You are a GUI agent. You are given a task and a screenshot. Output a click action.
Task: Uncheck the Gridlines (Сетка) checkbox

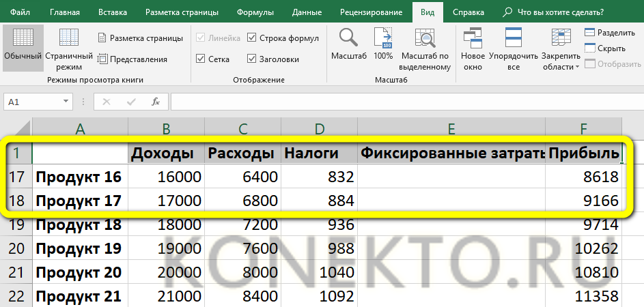pos(201,59)
